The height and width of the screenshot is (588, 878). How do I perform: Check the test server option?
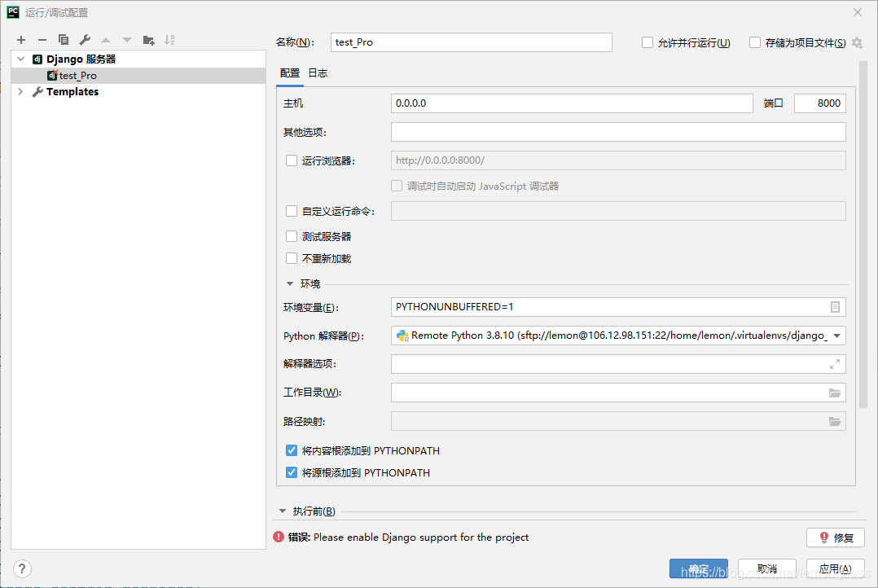292,236
